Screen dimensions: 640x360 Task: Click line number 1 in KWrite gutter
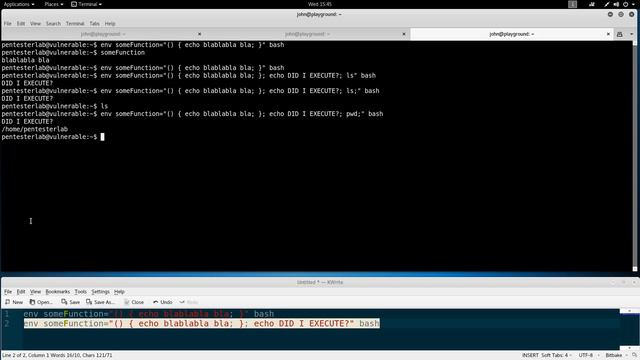(x=7, y=314)
